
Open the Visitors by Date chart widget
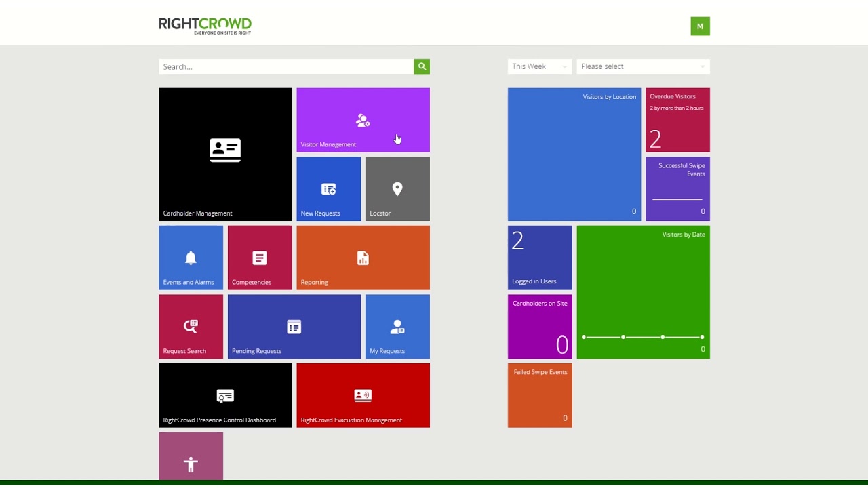coord(643,292)
